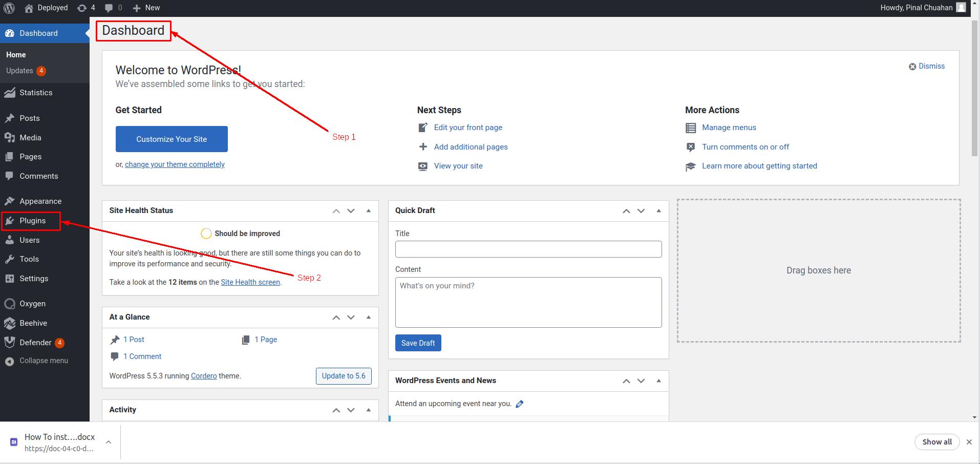Open Howdy, Pinal Chuahan profile menu
The width and height of the screenshot is (980, 464).
click(923, 8)
